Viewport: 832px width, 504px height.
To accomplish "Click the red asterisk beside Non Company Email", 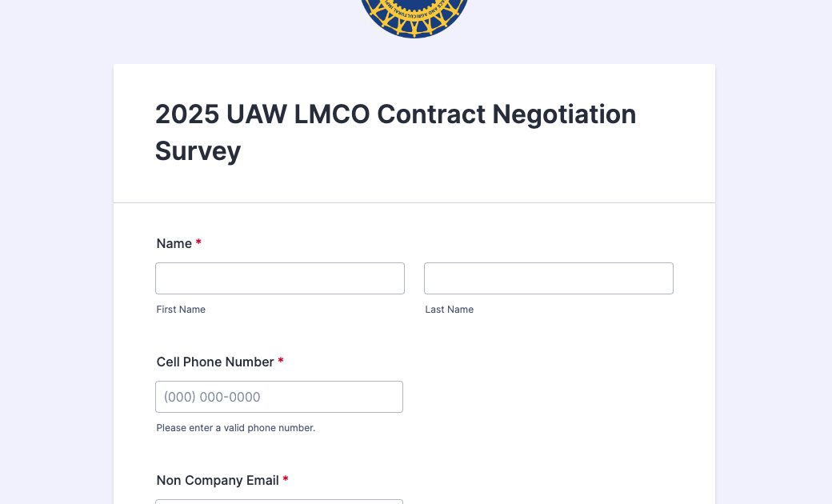I will [x=286, y=479].
